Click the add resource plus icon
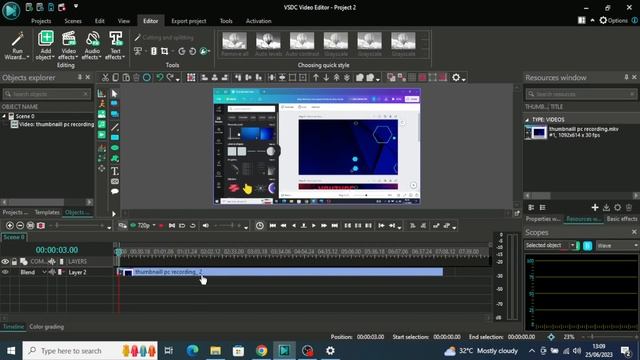This screenshot has width=640, height=360. pos(595,208)
